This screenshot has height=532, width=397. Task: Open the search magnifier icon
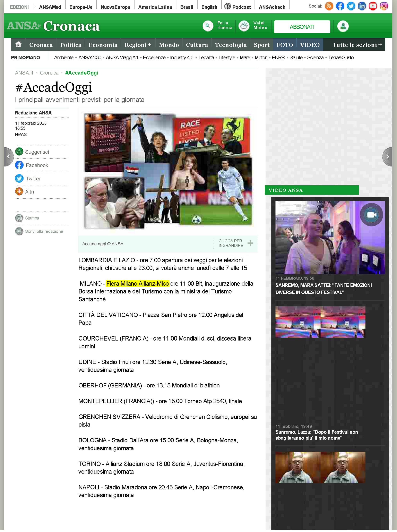208,26
